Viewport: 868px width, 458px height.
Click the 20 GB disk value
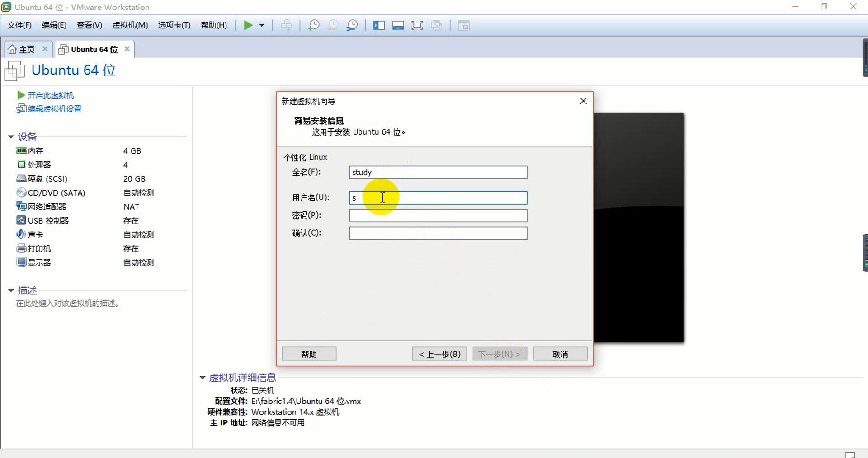[134, 179]
